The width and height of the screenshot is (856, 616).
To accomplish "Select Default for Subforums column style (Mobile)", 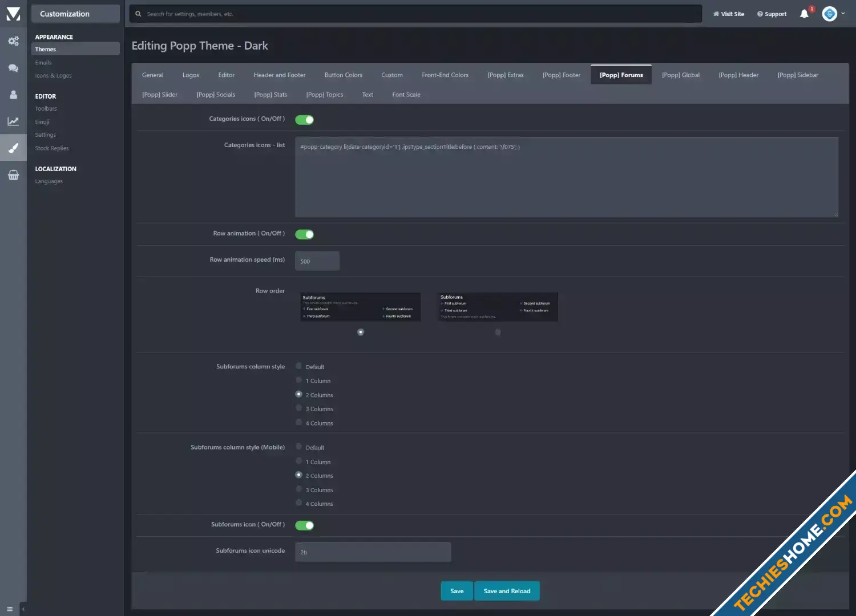I will (298, 447).
